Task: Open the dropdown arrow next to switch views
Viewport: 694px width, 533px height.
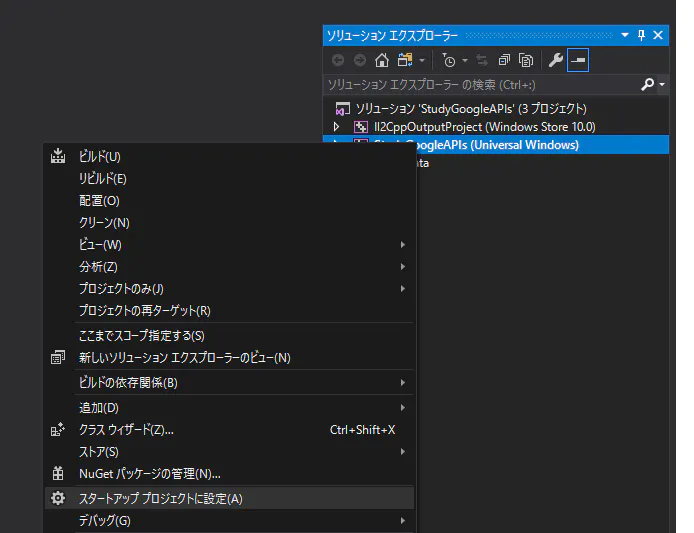Action: pos(422,60)
